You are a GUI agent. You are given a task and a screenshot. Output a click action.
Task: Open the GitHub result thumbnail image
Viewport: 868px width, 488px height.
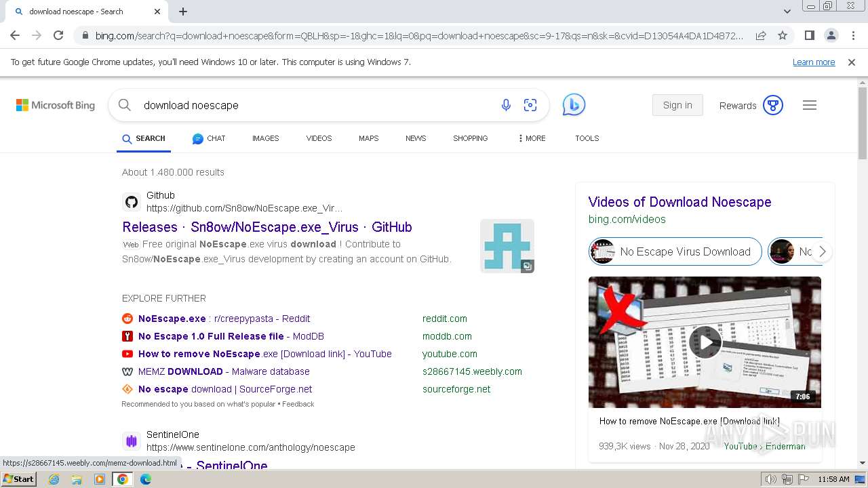pos(507,246)
